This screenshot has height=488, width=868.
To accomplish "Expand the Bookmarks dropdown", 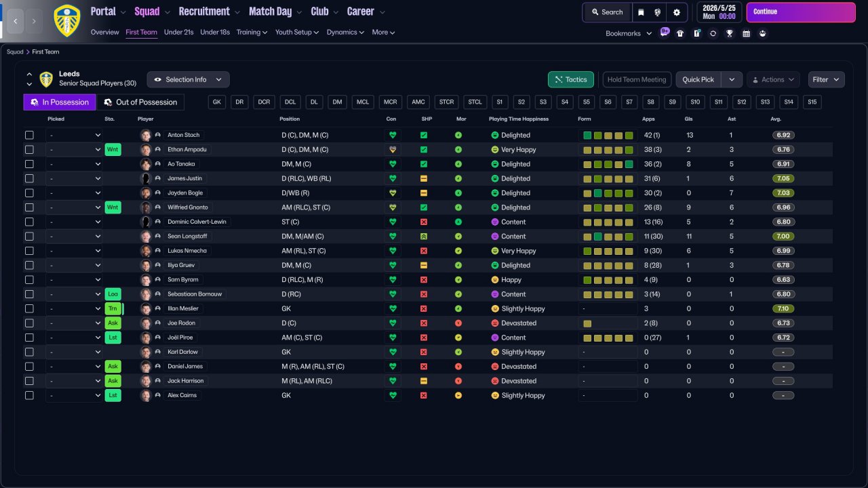I will (x=629, y=33).
